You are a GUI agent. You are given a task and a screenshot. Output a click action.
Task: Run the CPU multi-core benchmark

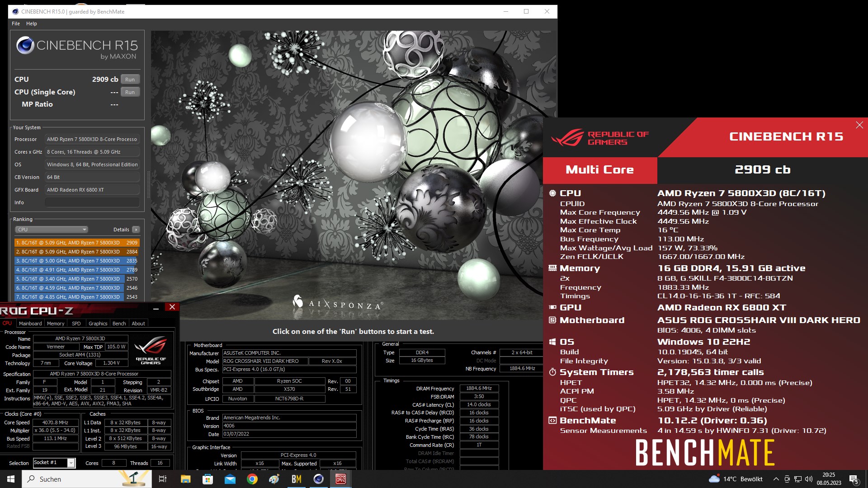pyautogui.click(x=130, y=80)
